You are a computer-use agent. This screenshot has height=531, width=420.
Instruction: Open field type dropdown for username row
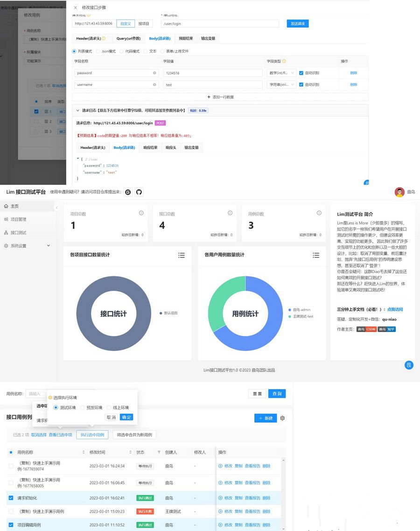point(281,84)
